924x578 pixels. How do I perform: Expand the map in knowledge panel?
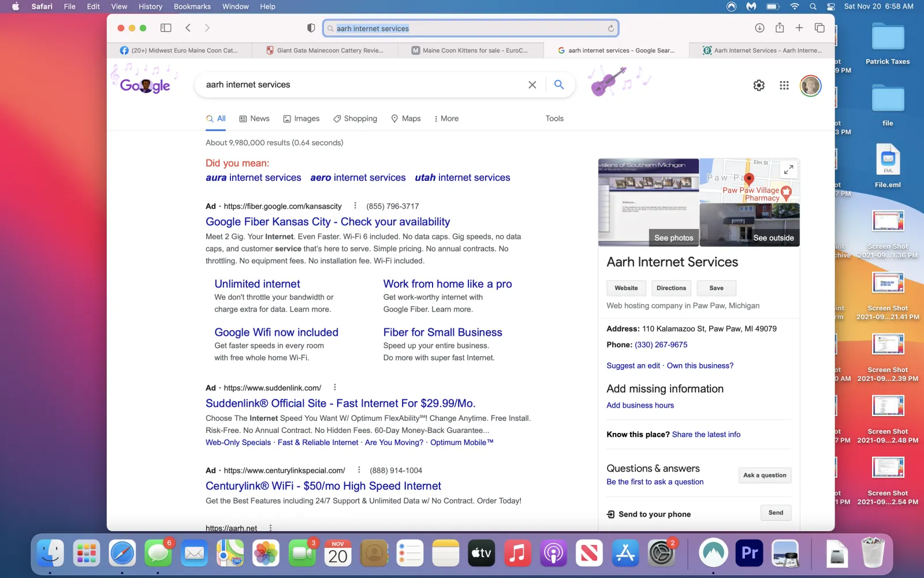point(788,169)
